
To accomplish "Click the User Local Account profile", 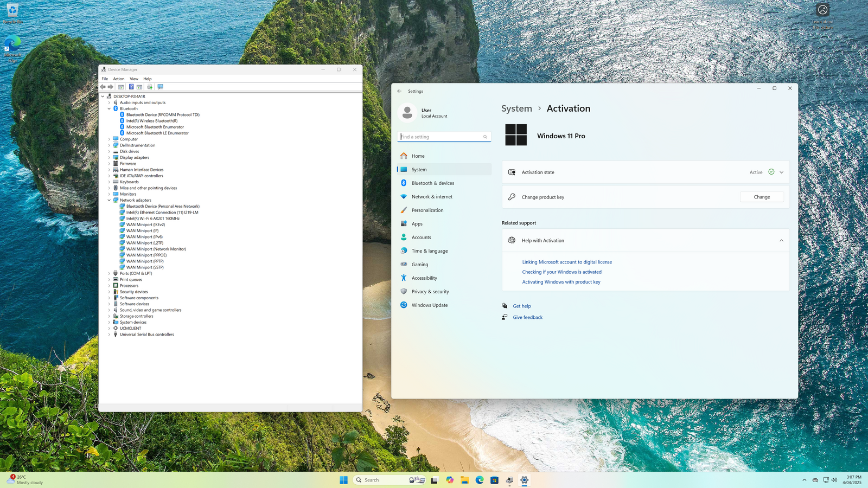I will [423, 113].
